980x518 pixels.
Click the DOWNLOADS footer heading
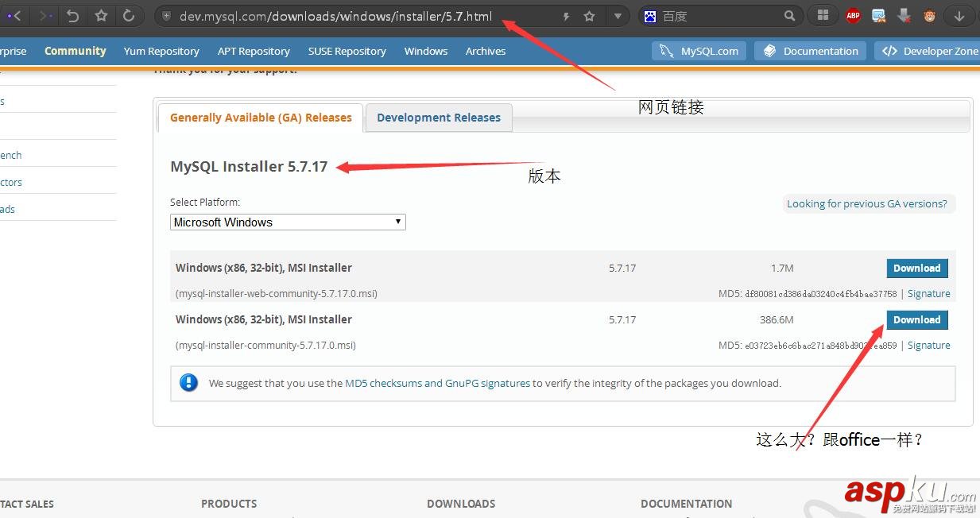pos(461,504)
